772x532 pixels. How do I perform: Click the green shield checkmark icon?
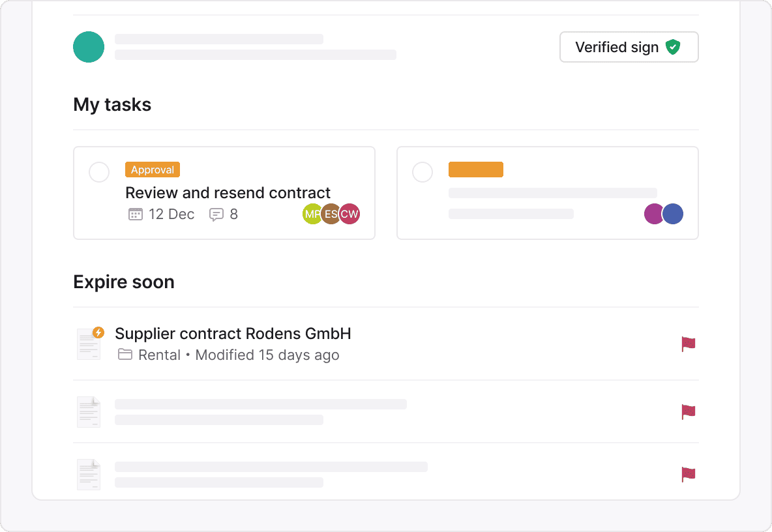click(672, 47)
